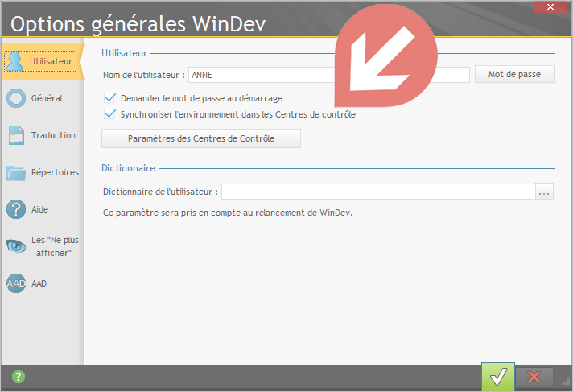Switch to the Traduction tab

point(43,135)
